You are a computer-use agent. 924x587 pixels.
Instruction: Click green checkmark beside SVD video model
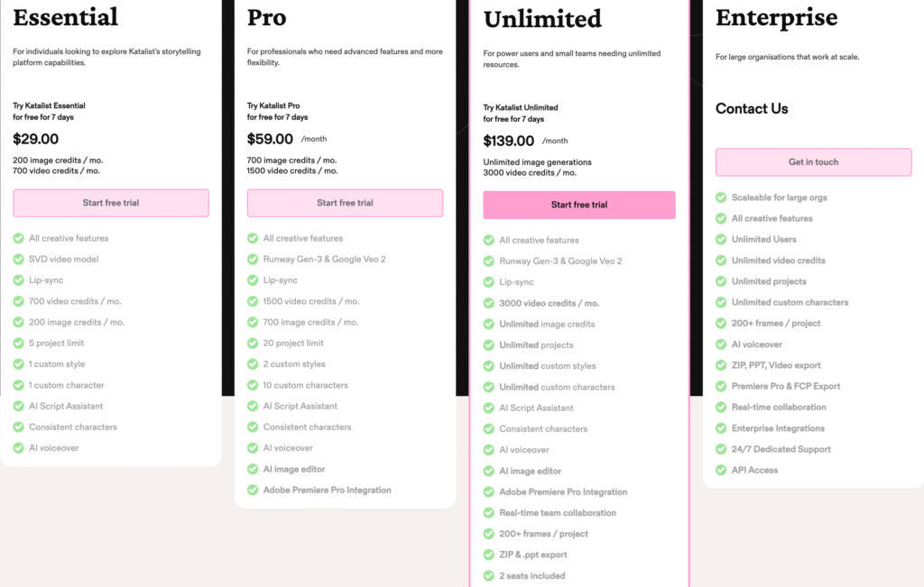pyautogui.click(x=18, y=259)
